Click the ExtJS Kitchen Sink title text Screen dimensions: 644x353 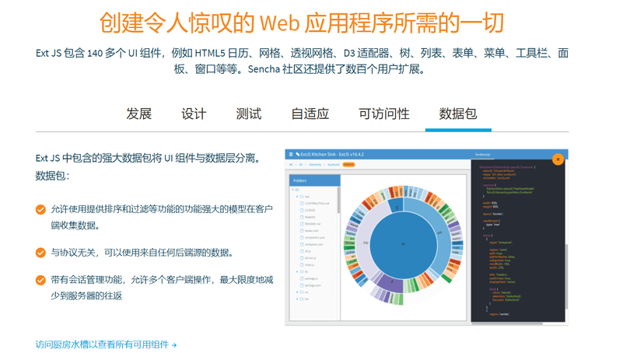[x=332, y=154]
